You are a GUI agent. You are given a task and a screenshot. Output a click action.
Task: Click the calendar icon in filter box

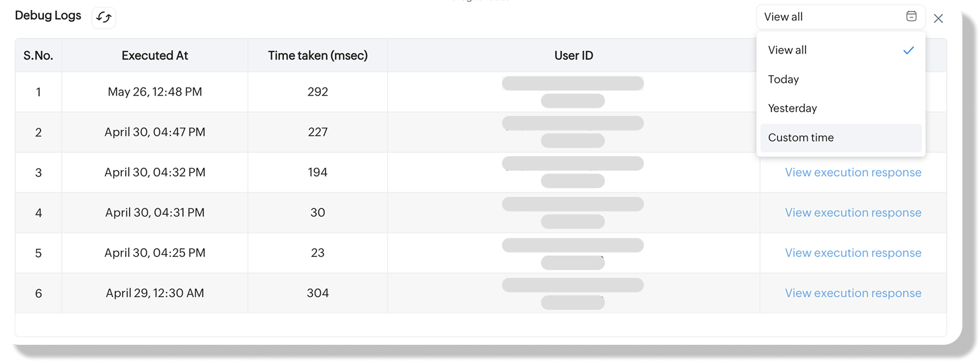pos(911,17)
